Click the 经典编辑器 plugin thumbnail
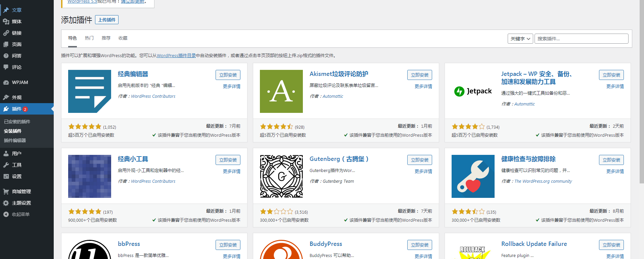644x259 pixels. [90, 91]
